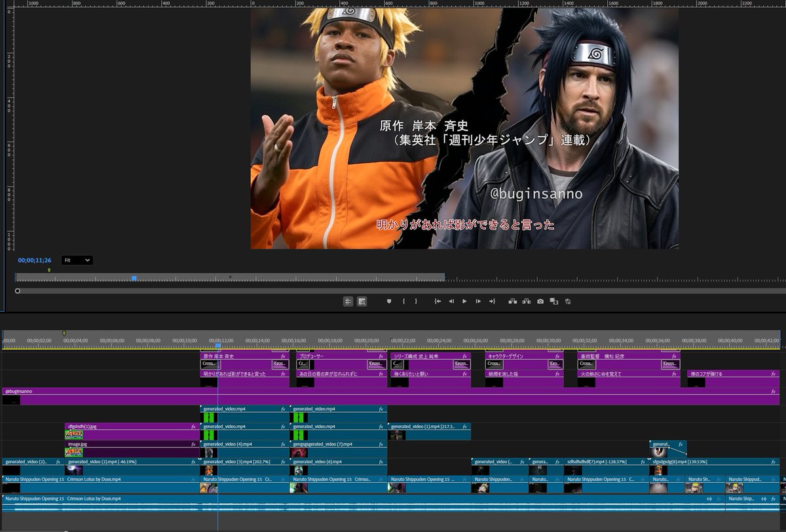Screen dimensions: 786x532
Task: Click the fx badge on generated_video (4).mp4
Action: click(x=283, y=444)
